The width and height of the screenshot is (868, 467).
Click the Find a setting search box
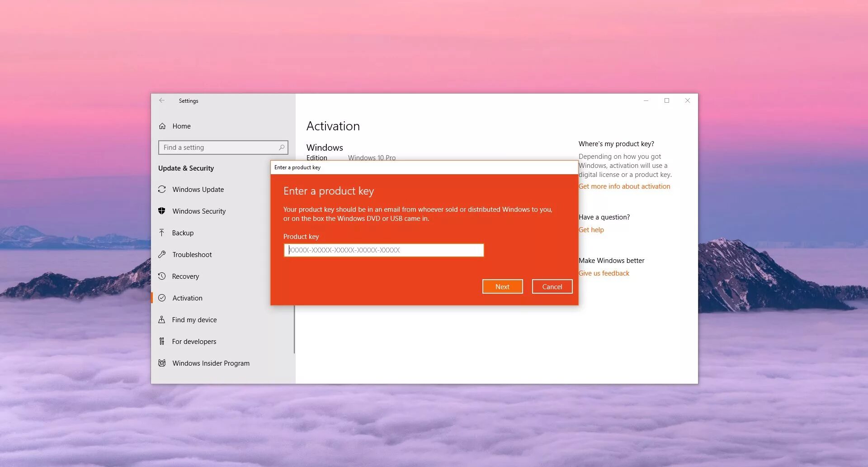pos(223,148)
